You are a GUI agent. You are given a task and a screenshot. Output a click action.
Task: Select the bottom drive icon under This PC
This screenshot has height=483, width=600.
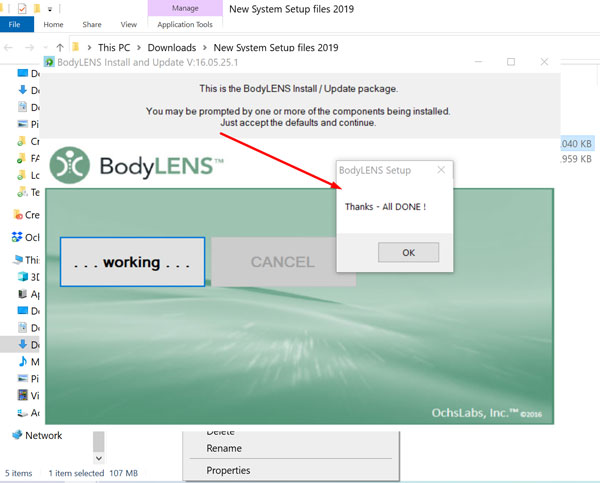point(23,412)
